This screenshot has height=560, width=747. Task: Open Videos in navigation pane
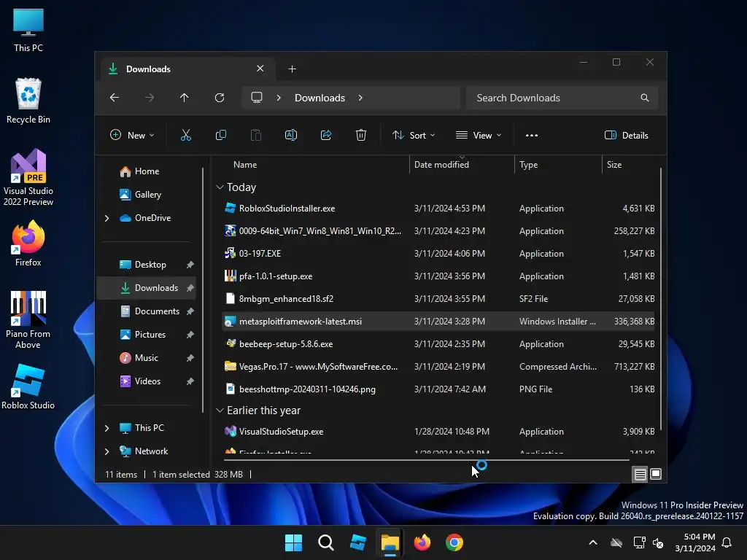tap(147, 381)
